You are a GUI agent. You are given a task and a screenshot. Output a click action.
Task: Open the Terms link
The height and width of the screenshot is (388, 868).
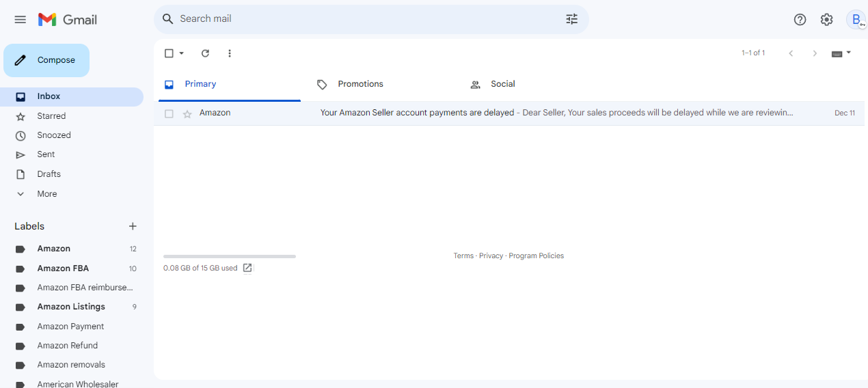point(463,256)
